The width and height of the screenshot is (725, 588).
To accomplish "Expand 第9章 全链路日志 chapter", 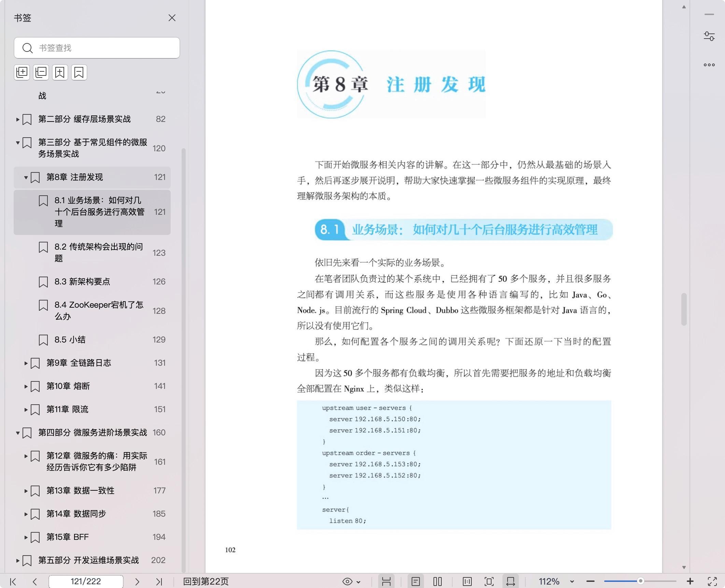I will point(26,363).
